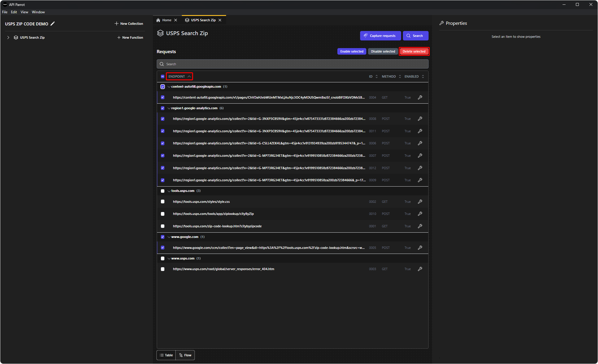Click the Properties wrench icon
This screenshot has height=364, width=598.
(x=442, y=23)
